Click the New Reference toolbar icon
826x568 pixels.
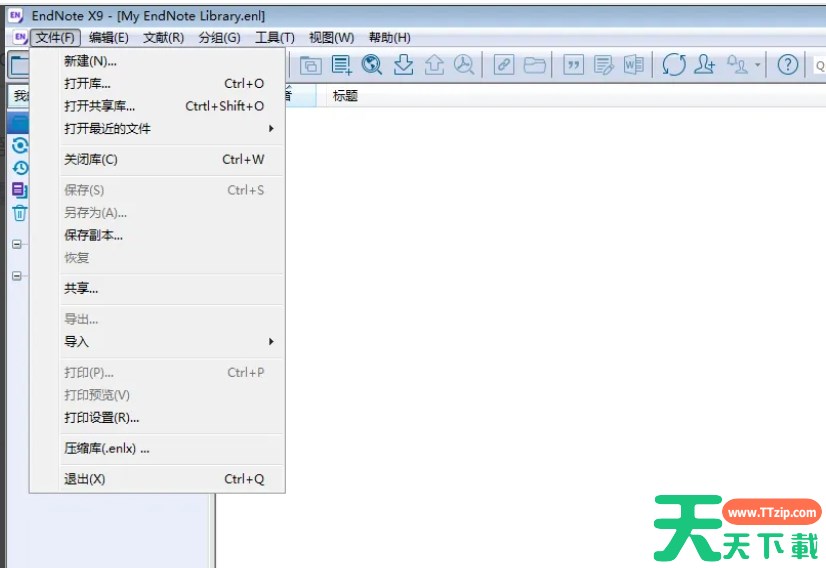tap(342, 65)
